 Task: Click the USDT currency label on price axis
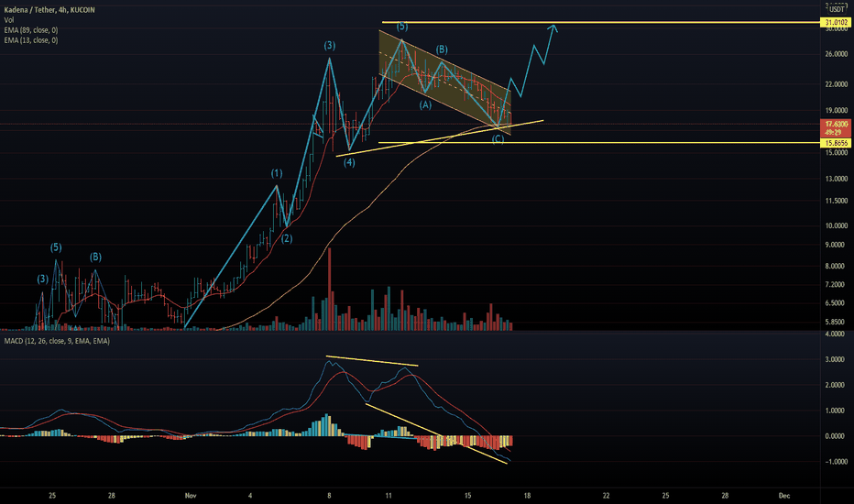click(836, 9)
